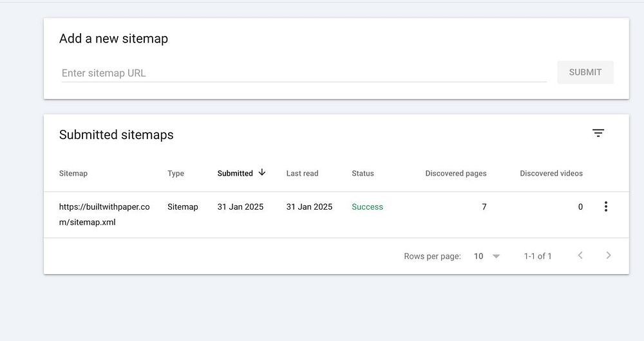Select the discovered pages count 7
This screenshot has width=644, height=341.
[x=484, y=207]
